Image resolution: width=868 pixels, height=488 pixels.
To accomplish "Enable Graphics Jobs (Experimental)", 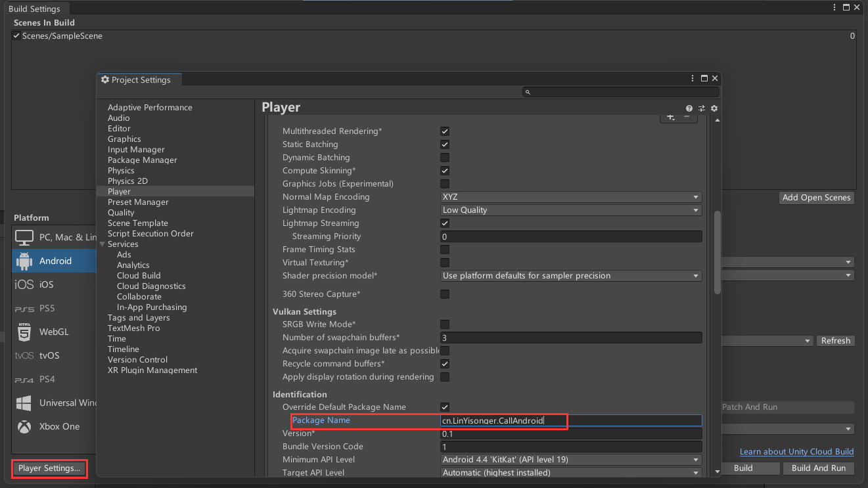I will (445, 184).
